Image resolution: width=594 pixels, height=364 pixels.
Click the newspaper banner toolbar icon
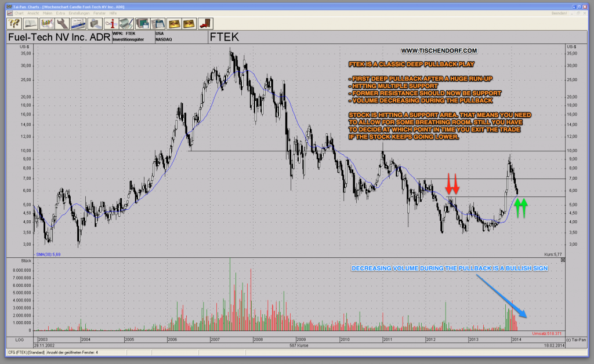click(78, 23)
